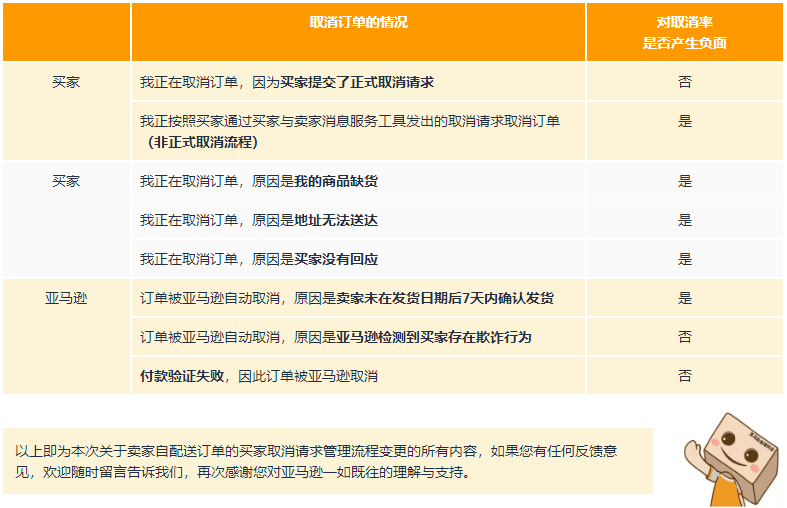The height and width of the screenshot is (508, 787).
Task: Click '是' in the '地址无法送达' row
Action: [x=685, y=220]
